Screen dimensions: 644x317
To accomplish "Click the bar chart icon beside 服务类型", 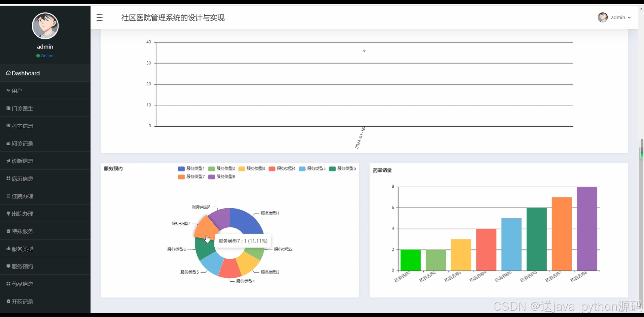I will (x=8, y=249).
